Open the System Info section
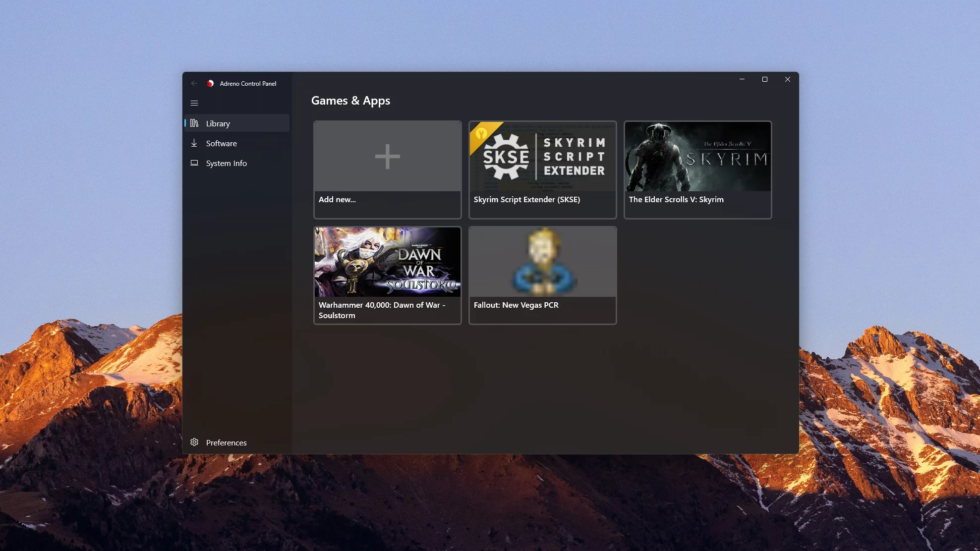Viewport: 980px width, 551px height. coord(237,163)
